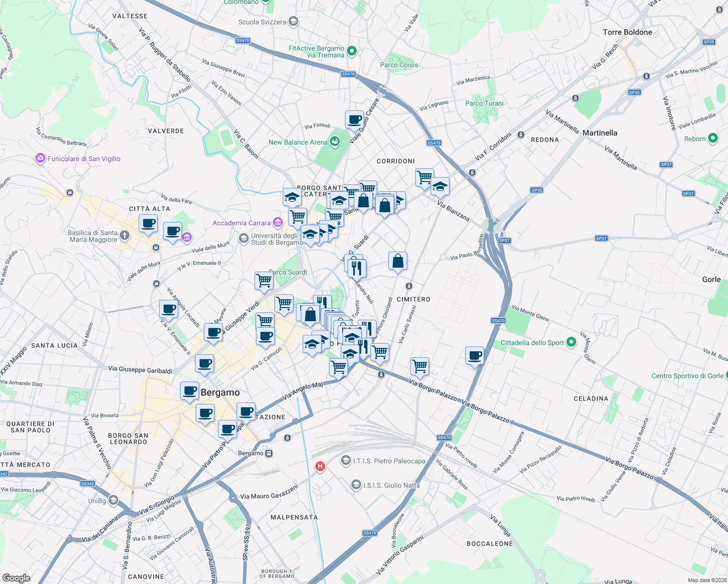Select the school marker near Via Bianzana

click(440, 186)
